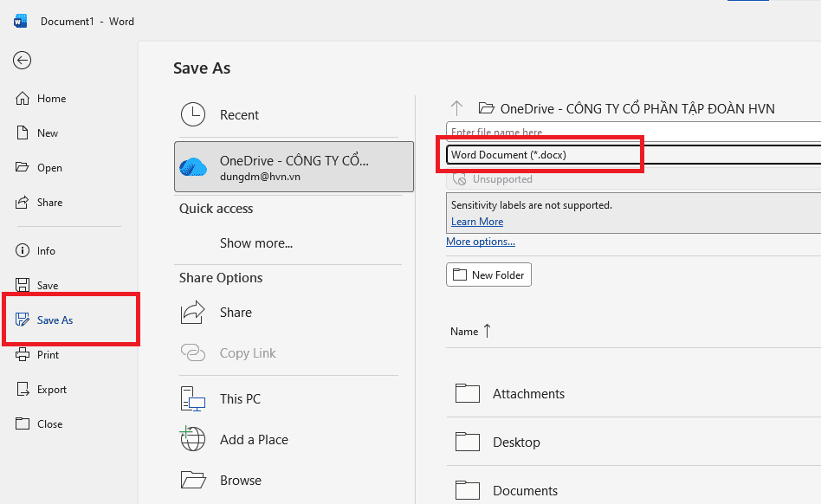821x504 pixels.
Task: Click the Print printer icon
Action: 23,354
